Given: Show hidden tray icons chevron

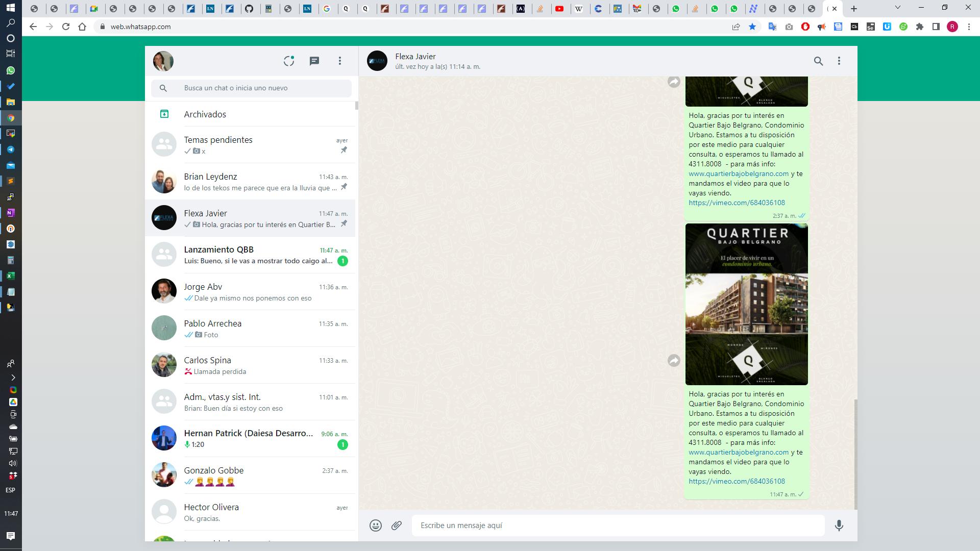Looking at the screenshot, I should click(x=13, y=378).
